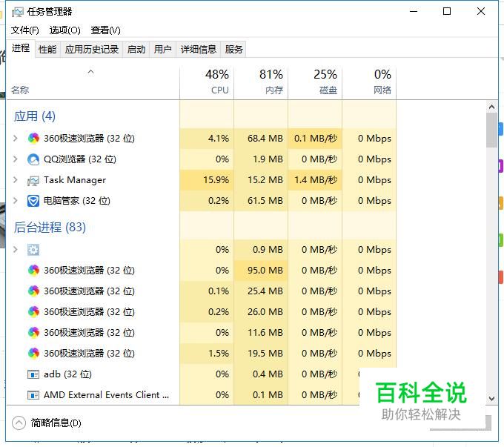
Task: Click the scrollbar up arrow
Action: (491, 107)
